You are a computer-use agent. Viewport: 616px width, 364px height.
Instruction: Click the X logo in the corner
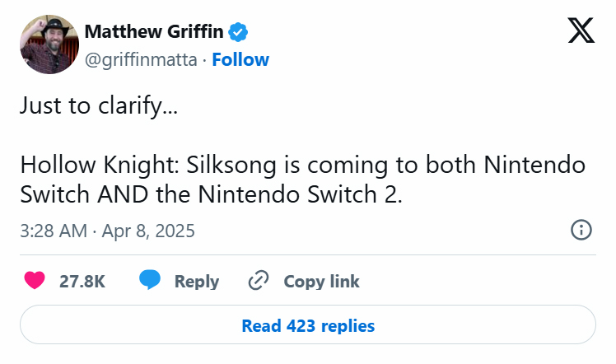[581, 30]
